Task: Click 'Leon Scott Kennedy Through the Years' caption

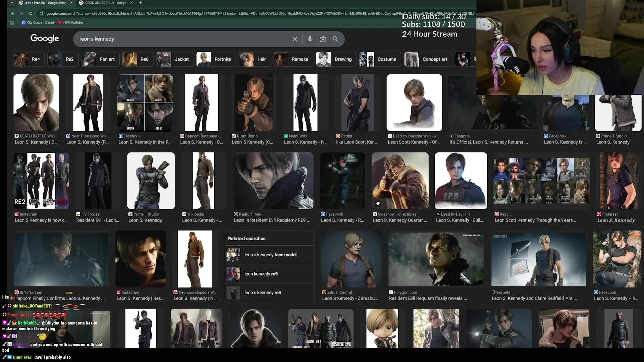Action: click(536, 220)
